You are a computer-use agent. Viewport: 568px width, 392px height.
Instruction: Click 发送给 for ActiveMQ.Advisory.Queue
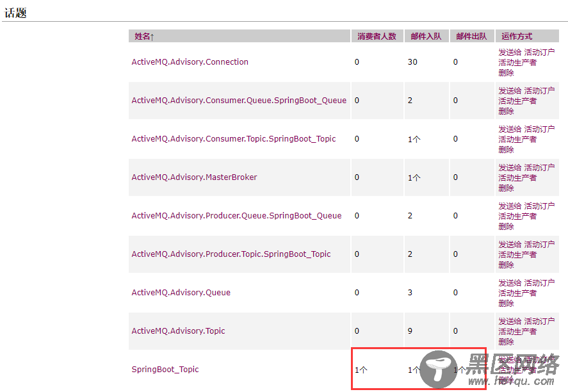[510, 282]
